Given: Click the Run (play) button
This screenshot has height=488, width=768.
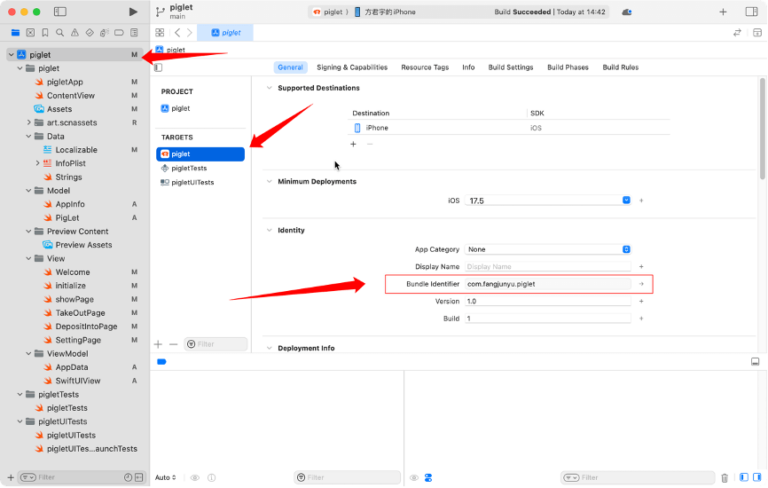Looking at the screenshot, I should (133, 12).
